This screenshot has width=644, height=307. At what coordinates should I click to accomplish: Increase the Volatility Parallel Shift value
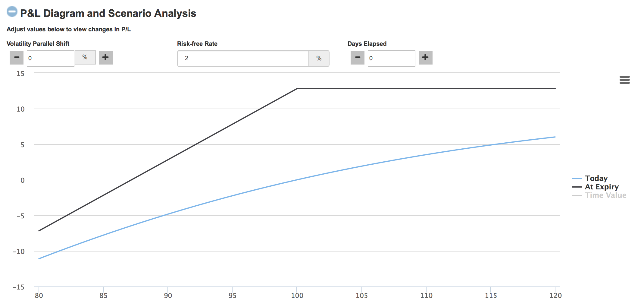[x=105, y=58]
